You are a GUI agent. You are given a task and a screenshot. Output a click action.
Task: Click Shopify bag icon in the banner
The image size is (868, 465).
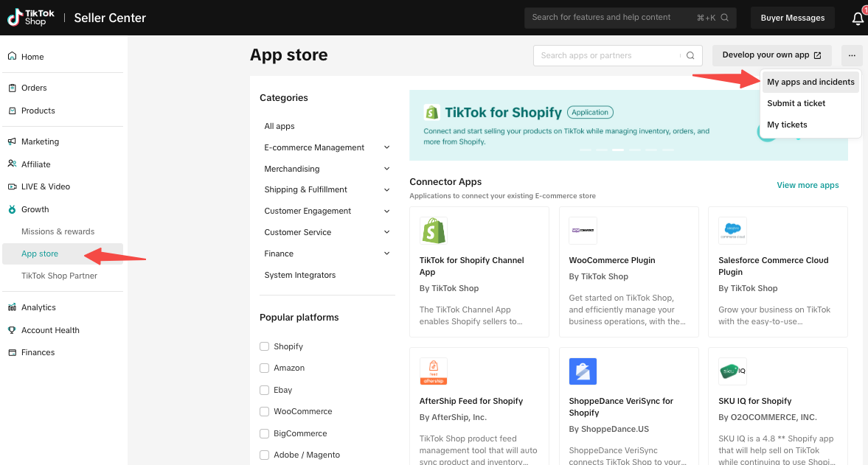coord(431,112)
